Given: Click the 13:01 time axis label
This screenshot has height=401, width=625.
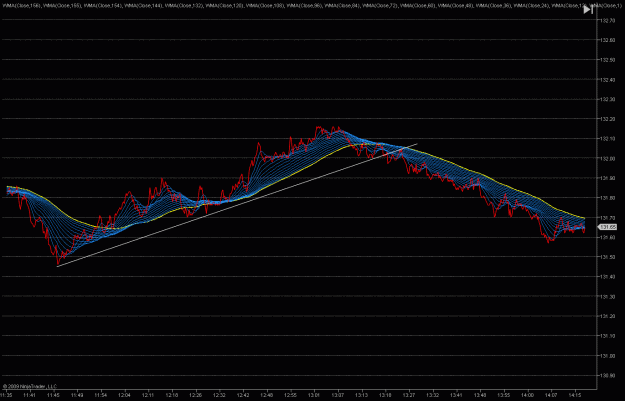Looking at the screenshot, I should (x=314, y=395).
